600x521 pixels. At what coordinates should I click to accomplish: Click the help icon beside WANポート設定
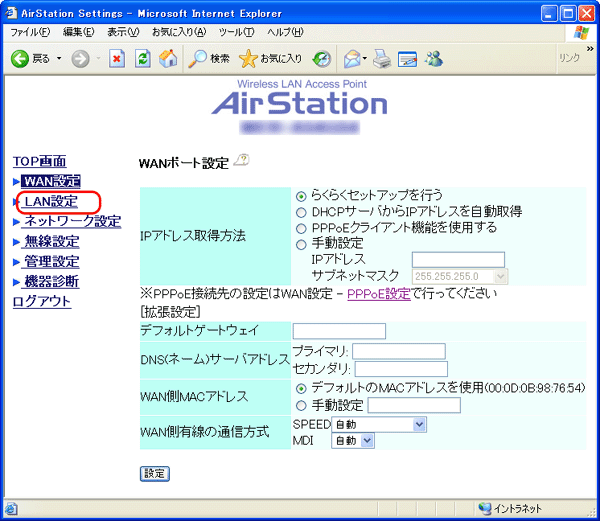pos(241,160)
